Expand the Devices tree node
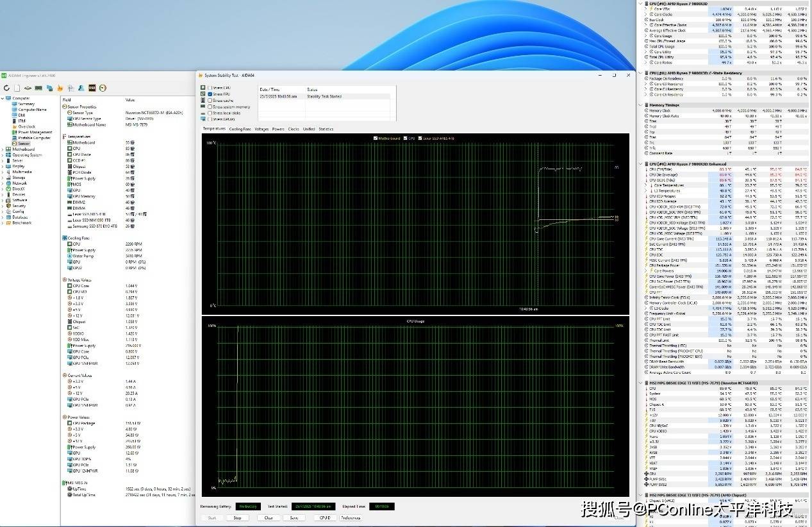 click(3, 194)
